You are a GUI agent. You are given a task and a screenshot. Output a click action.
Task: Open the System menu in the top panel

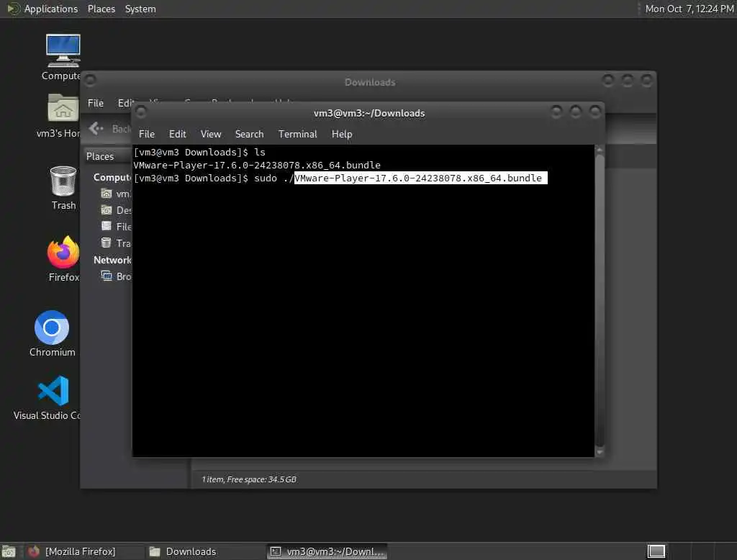(140, 9)
